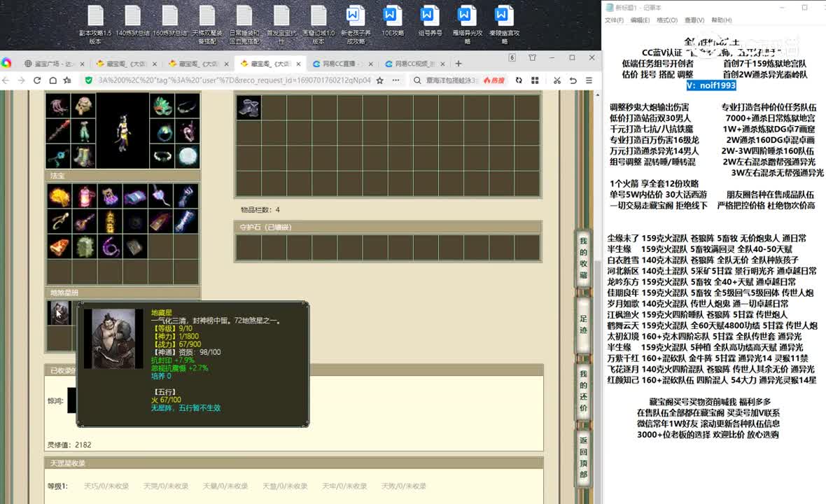This screenshot has width=826, height=504.
Task: Click the green feather mask equipment icon
Action: 162,106
